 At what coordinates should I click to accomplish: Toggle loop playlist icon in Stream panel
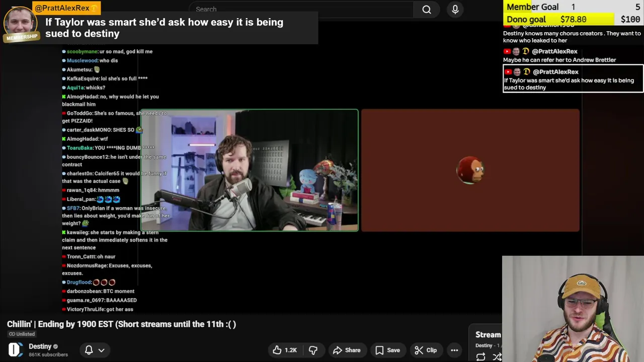480,356
